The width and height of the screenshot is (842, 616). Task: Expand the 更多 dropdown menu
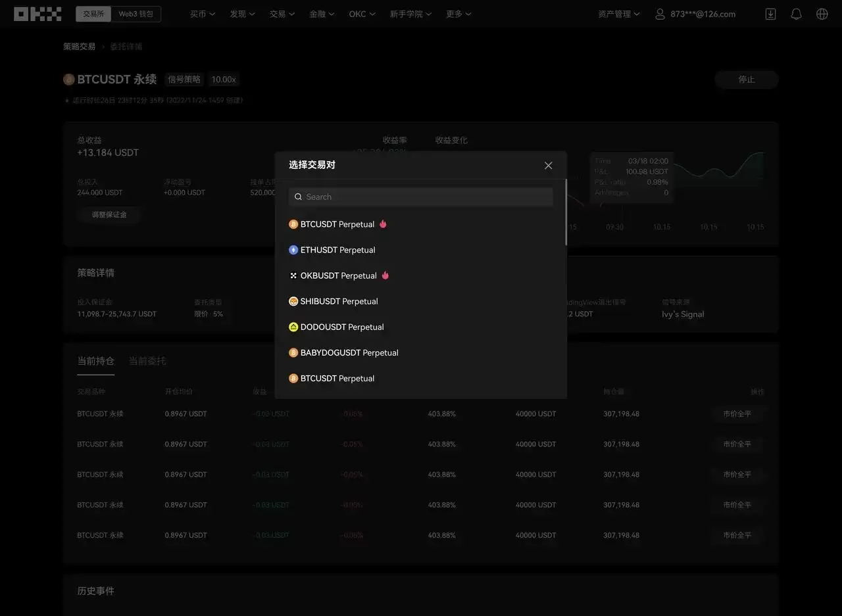458,13
